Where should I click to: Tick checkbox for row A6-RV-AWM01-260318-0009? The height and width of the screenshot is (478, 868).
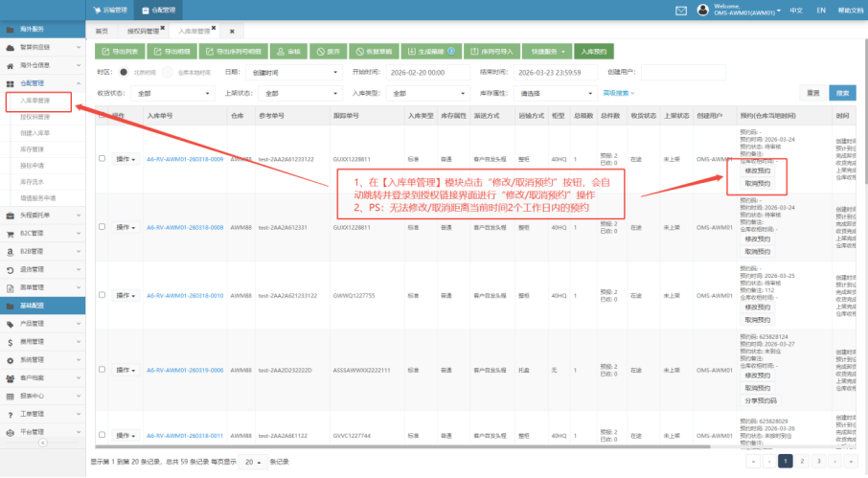103,158
